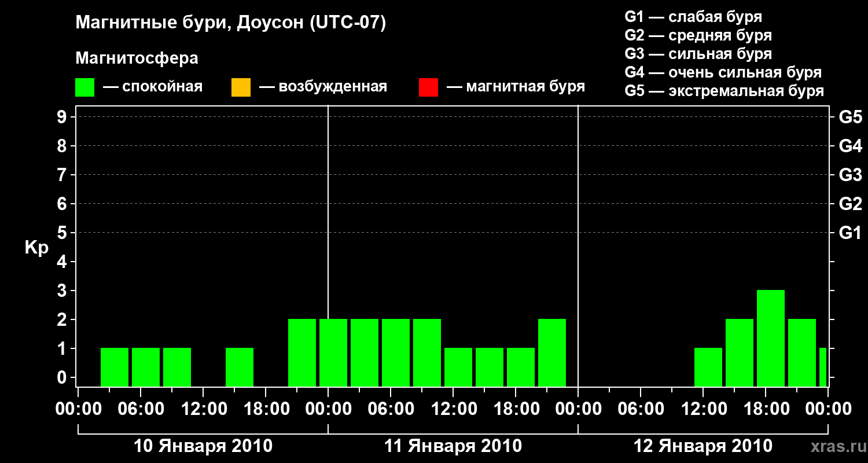
Task: Click the 06:00 time label under 12 Января
Action: (641, 409)
